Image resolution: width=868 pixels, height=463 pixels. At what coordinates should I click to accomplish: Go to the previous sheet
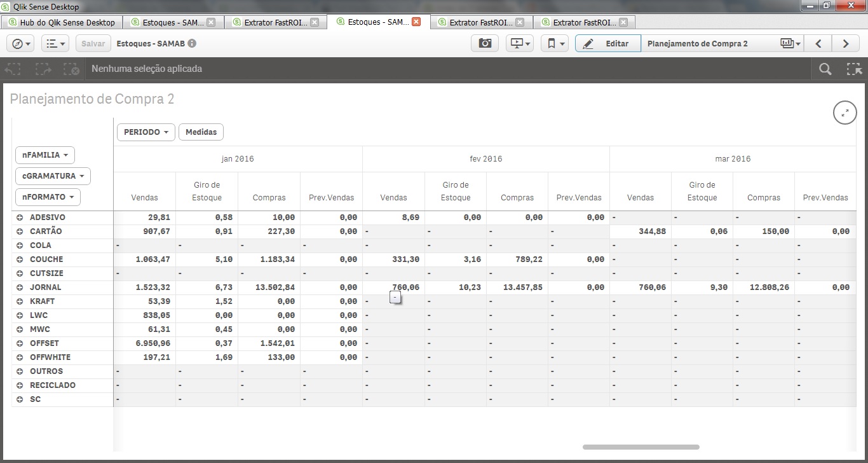click(x=818, y=43)
